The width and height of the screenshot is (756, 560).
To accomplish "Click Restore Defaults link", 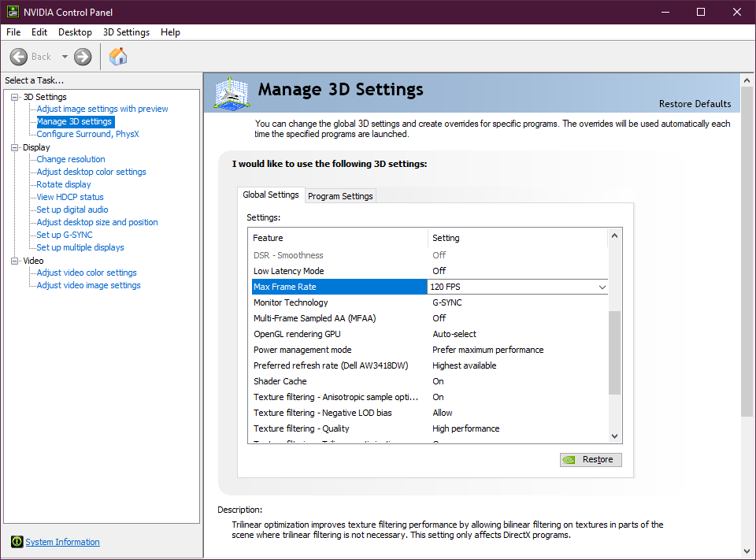I will tap(695, 104).
